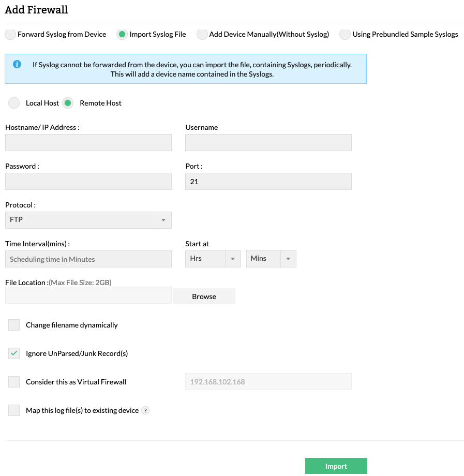Select Add Device Manually option

click(x=202, y=35)
